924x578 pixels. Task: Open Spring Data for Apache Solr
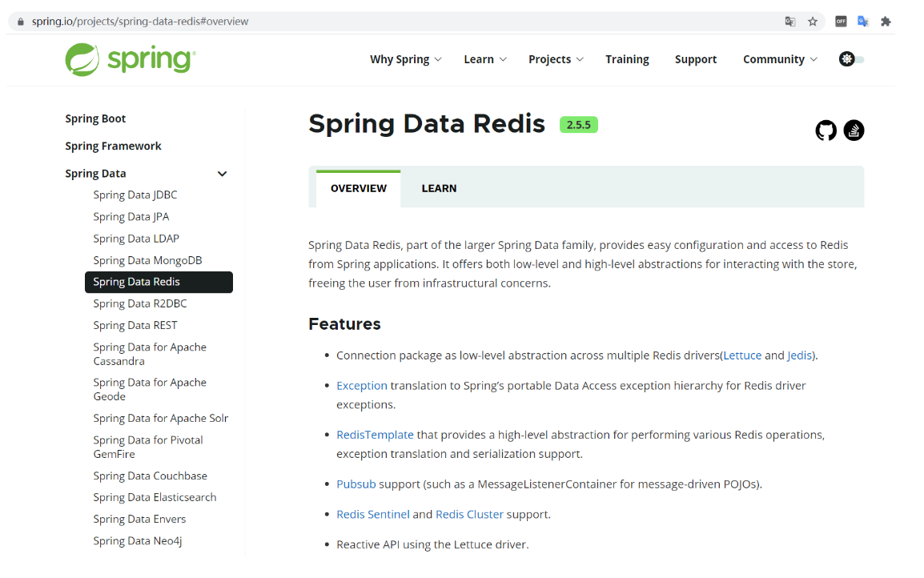click(x=160, y=419)
